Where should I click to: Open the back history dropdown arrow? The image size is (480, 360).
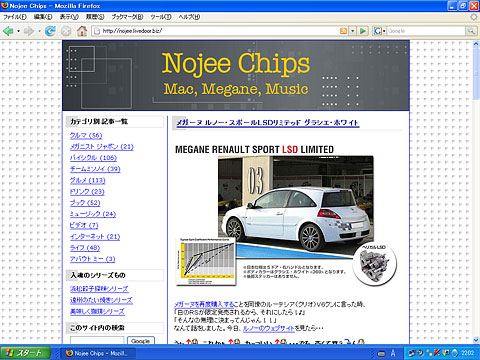18,31
